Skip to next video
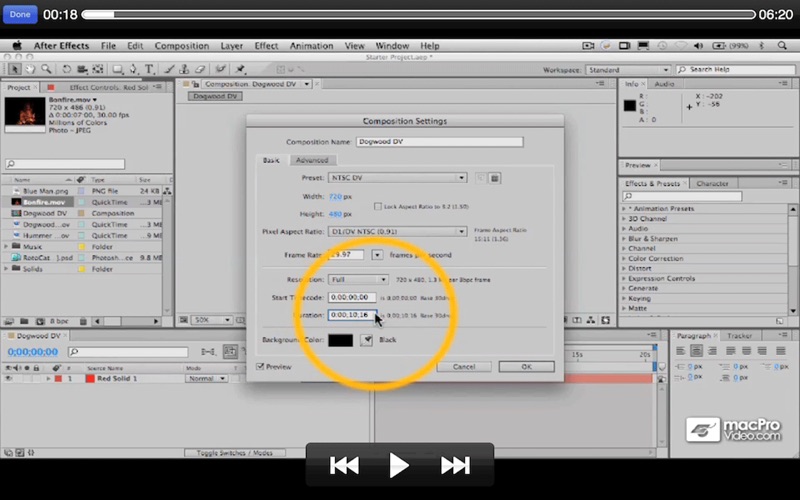 (455, 465)
